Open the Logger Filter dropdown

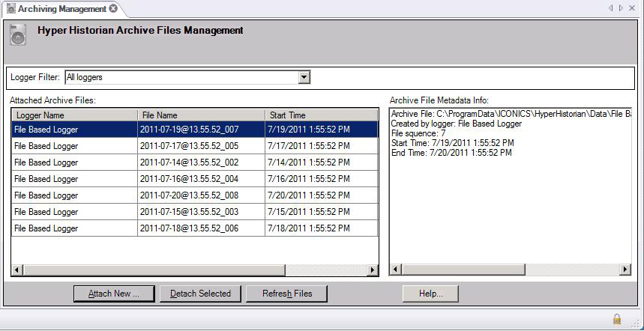[304, 77]
